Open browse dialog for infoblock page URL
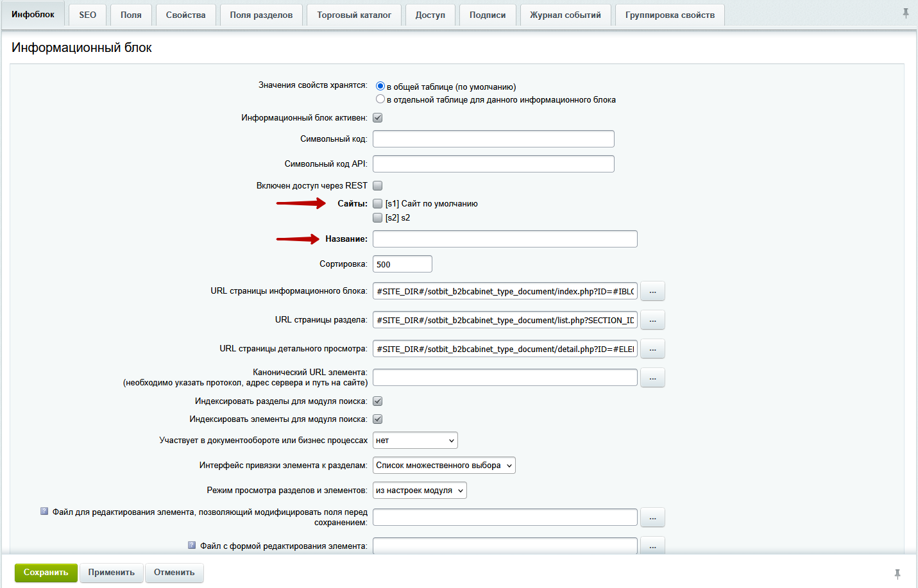 click(652, 290)
